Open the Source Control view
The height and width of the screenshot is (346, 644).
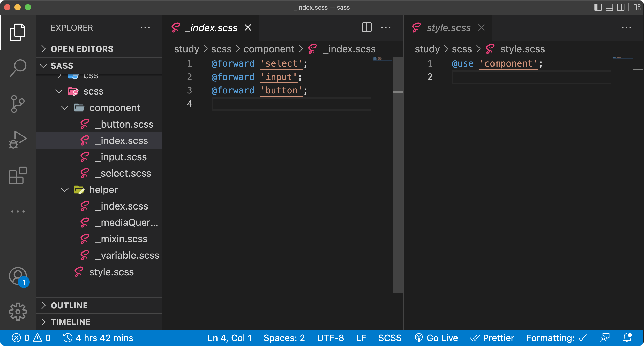[x=18, y=104]
